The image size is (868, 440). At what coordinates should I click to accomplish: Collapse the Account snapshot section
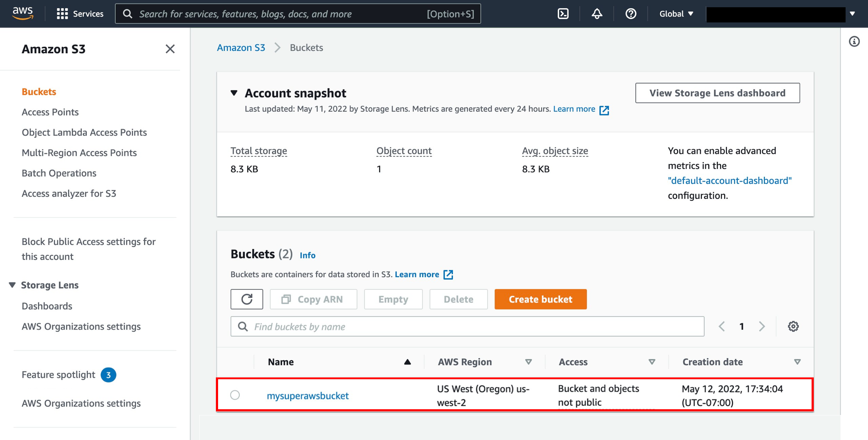(234, 93)
